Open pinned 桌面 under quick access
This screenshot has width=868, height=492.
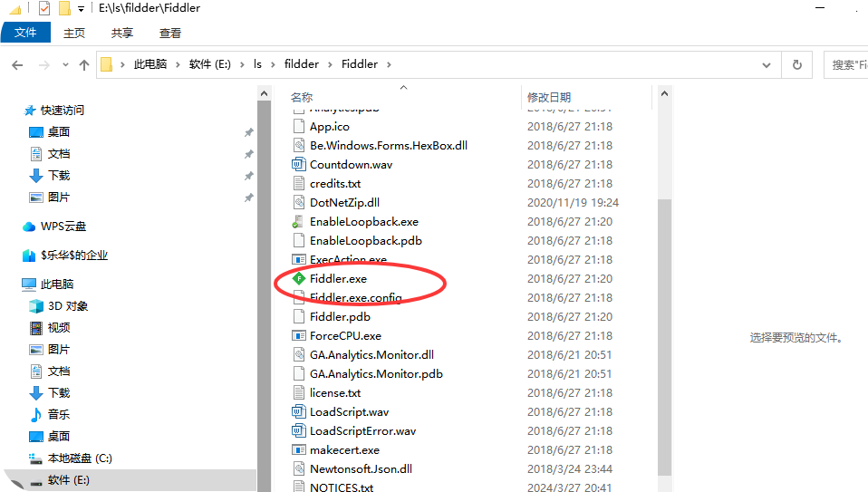(x=59, y=131)
